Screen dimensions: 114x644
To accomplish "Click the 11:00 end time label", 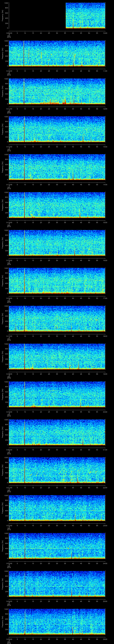I will pyautogui.click(x=105, y=71).
